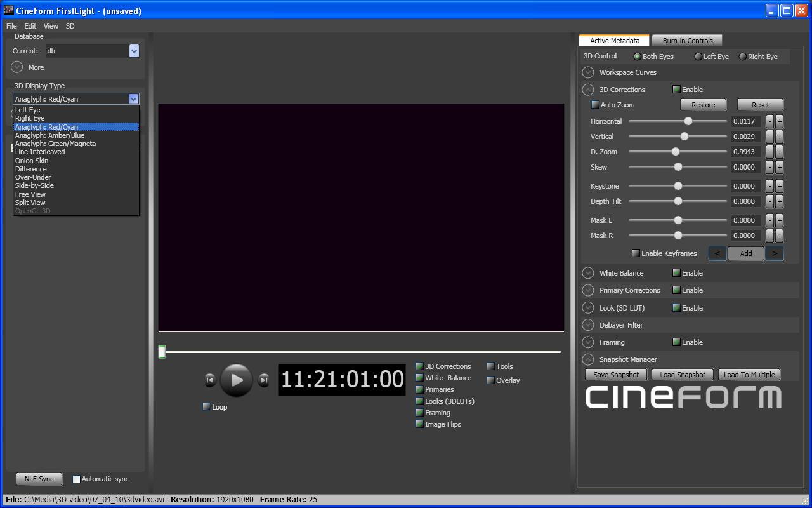The width and height of the screenshot is (812, 508).
Task: Go to previous keyframe arrow button
Action: [717, 253]
